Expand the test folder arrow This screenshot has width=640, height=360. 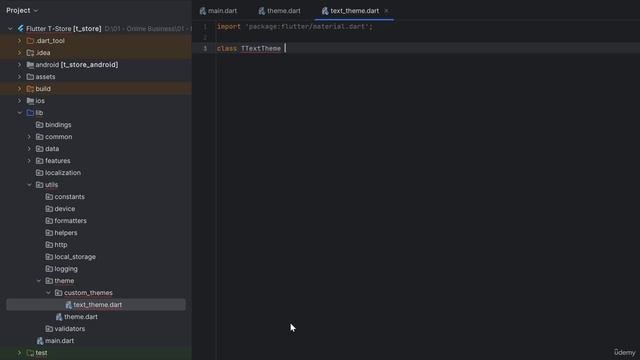coord(19,353)
